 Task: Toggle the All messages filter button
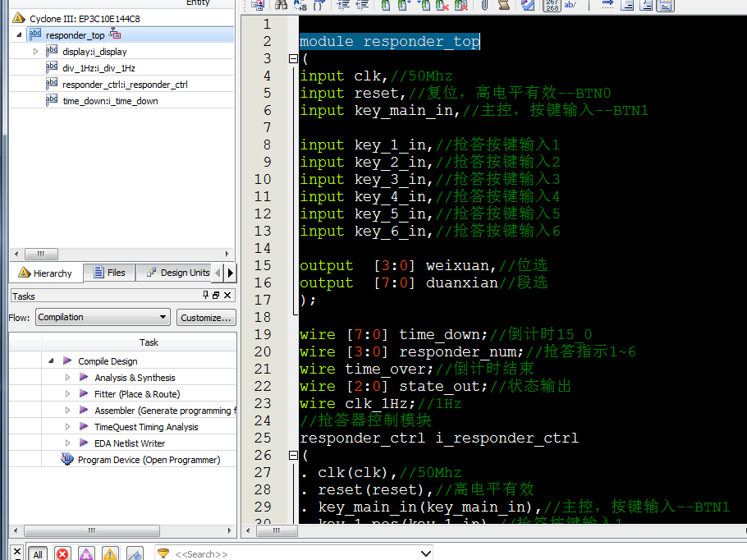click(37, 554)
